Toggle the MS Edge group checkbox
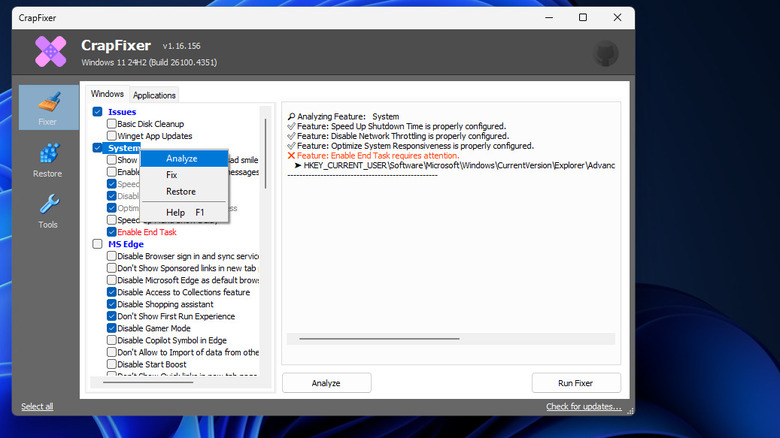This screenshot has height=438, width=780. click(98, 244)
